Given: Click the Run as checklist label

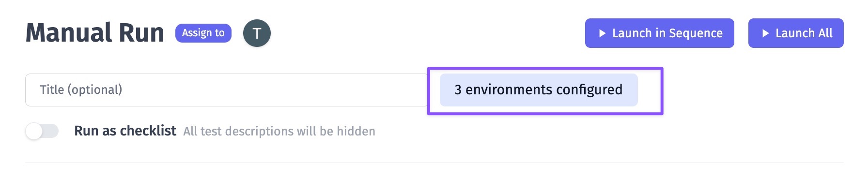Looking at the screenshot, I should [x=125, y=131].
